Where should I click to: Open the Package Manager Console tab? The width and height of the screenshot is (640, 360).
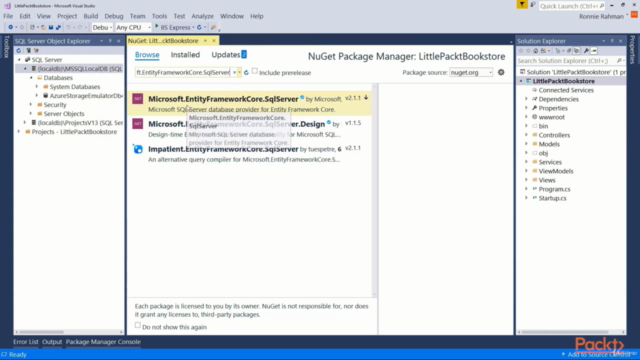coord(103,342)
